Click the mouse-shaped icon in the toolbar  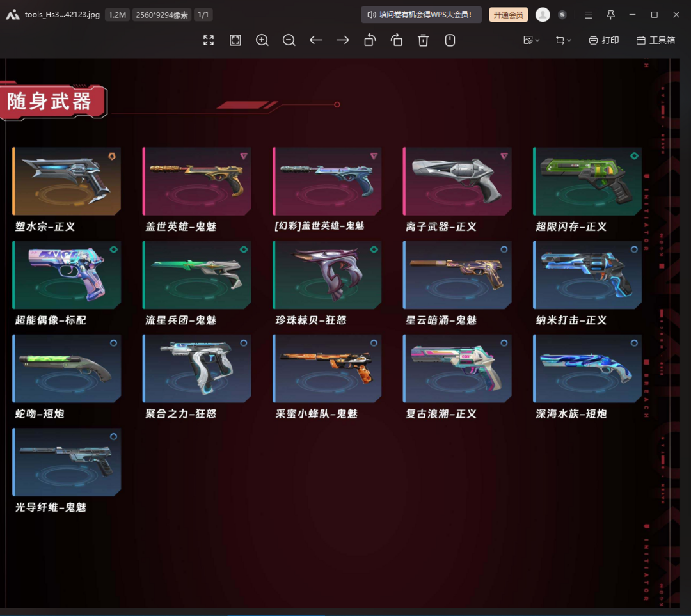450,40
